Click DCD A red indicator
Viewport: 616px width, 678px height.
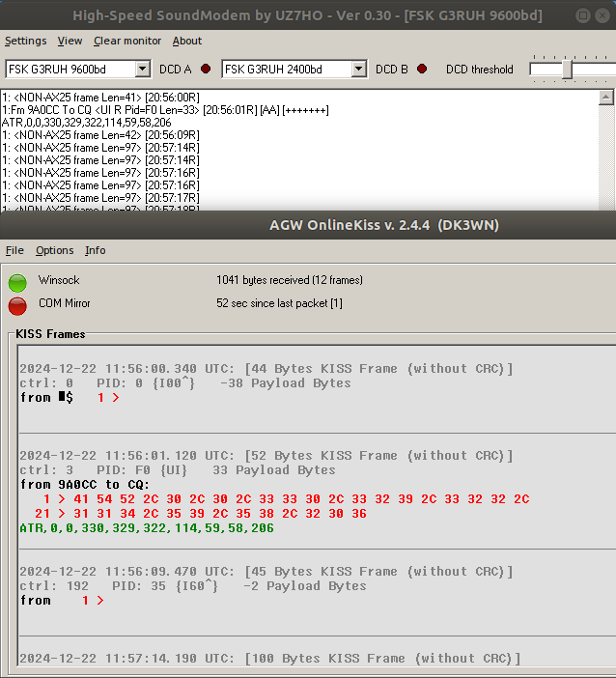pos(206,69)
